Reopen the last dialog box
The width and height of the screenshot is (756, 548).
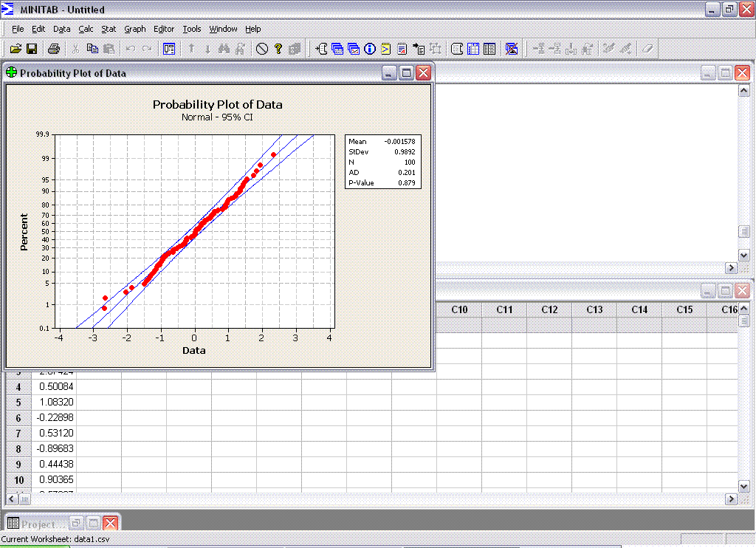pyautogui.click(x=168, y=49)
